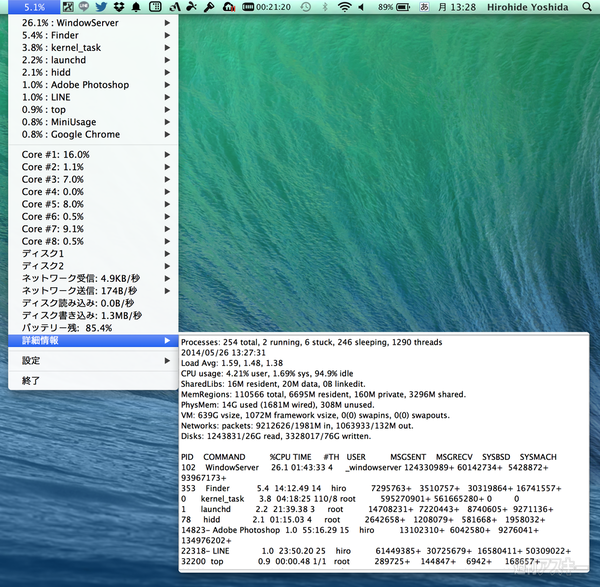Click the battery 89% indicator
Image resolution: width=600 pixels, height=587 pixels.
pos(394,7)
